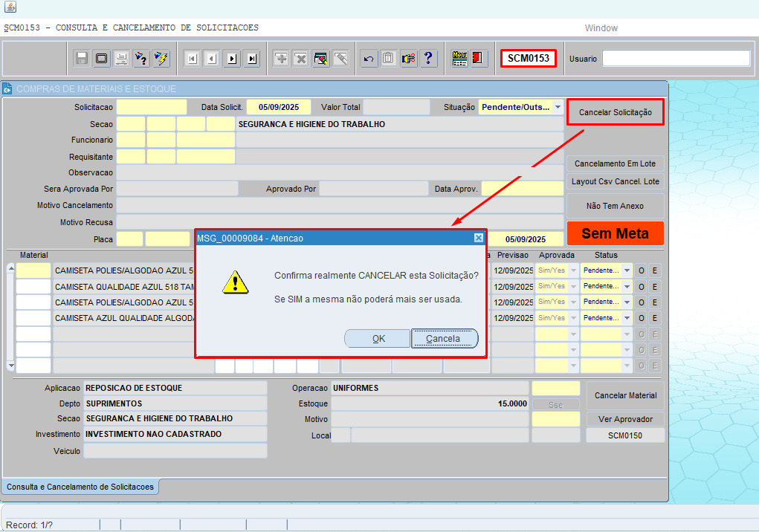This screenshot has width=759, height=532.
Task: Click the Insert Record plus icon
Action: (x=281, y=59)
